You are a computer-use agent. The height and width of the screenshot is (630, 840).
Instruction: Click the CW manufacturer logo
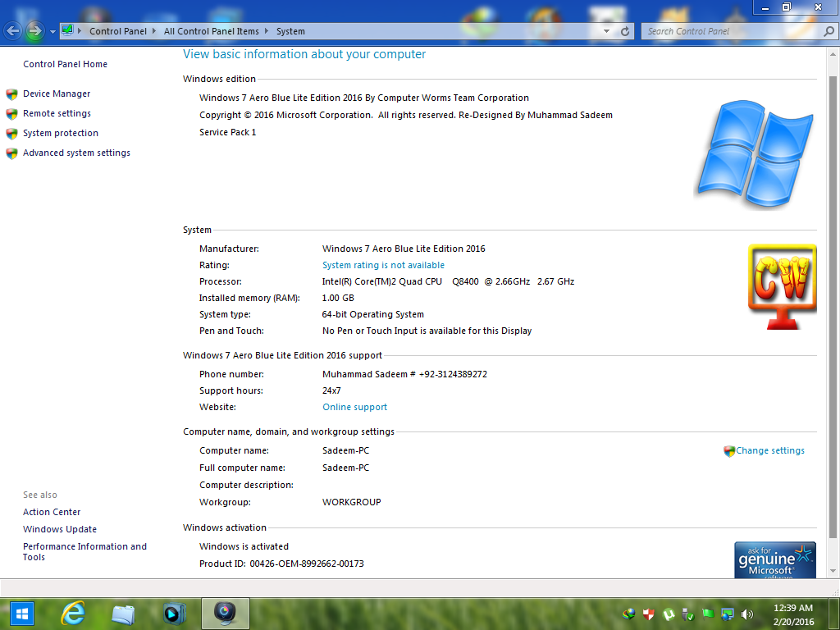coord(782,286)
